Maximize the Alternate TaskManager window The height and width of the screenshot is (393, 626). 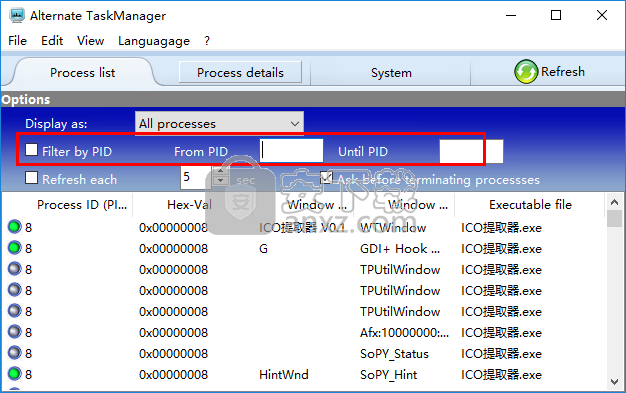[556, 15]
